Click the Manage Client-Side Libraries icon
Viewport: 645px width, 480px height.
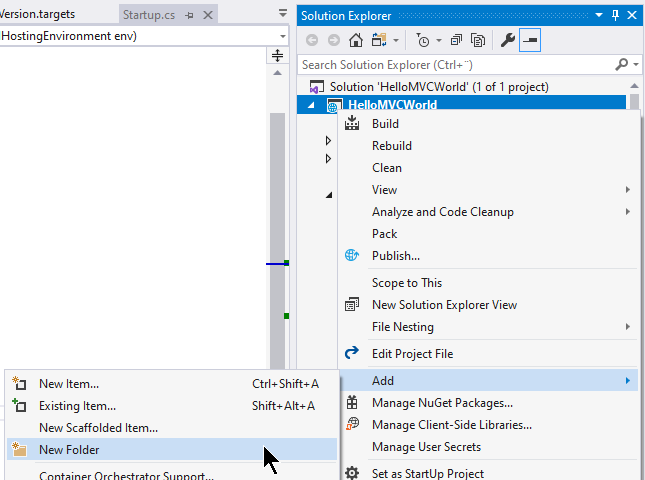(x=352, y=424)
